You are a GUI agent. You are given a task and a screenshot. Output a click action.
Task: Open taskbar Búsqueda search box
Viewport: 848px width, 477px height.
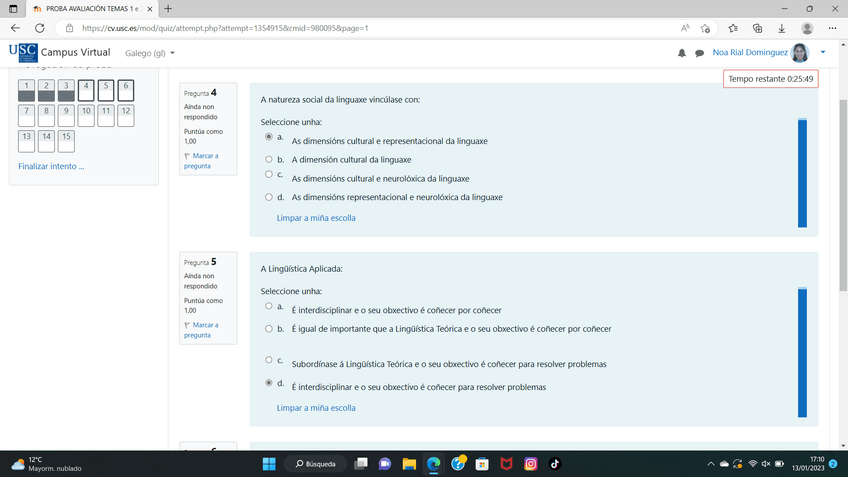point(316,464)
